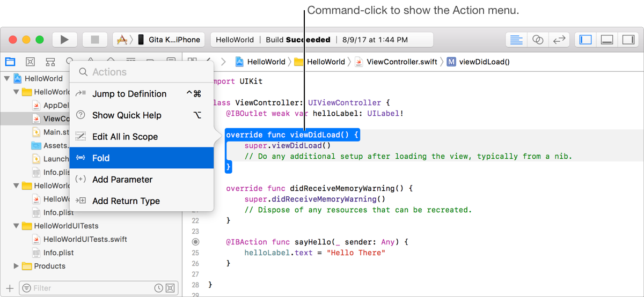Click the activity status Build Succeeded
Image resolution: width=644 pixels, height=297 pixels.
pyautogui.click(x=298, y=40)
